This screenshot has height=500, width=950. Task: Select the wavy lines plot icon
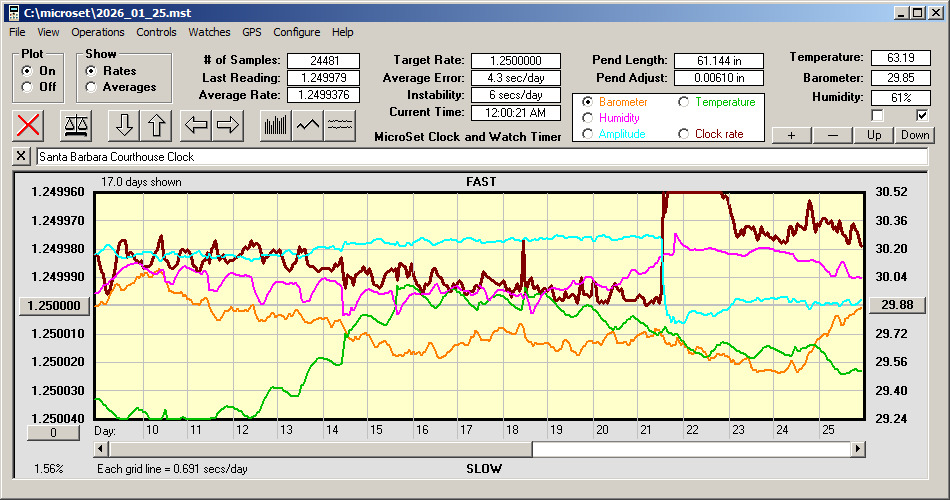coord(341,125)
